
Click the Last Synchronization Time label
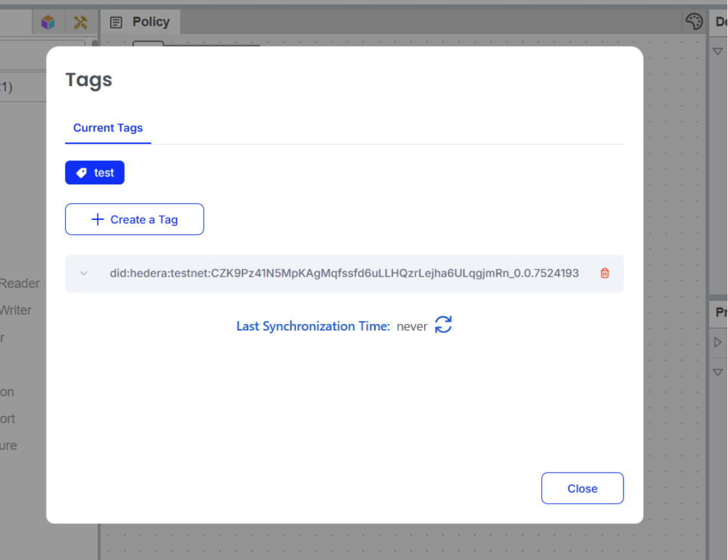pos(313,327)
